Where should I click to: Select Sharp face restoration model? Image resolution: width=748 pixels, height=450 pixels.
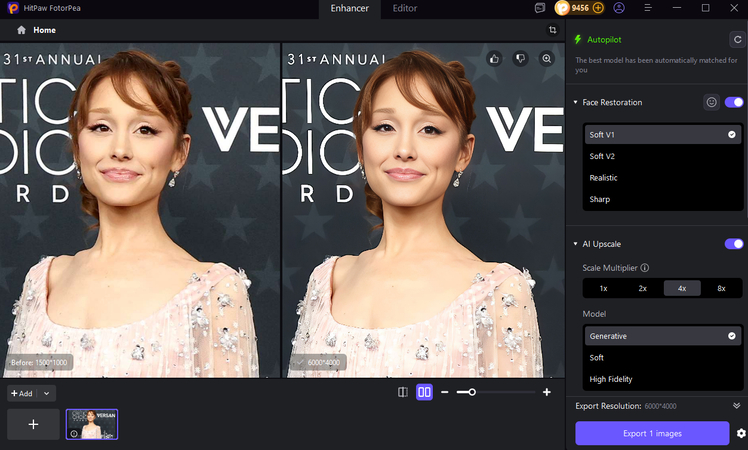pyautogui.click(x=663, y=199)
